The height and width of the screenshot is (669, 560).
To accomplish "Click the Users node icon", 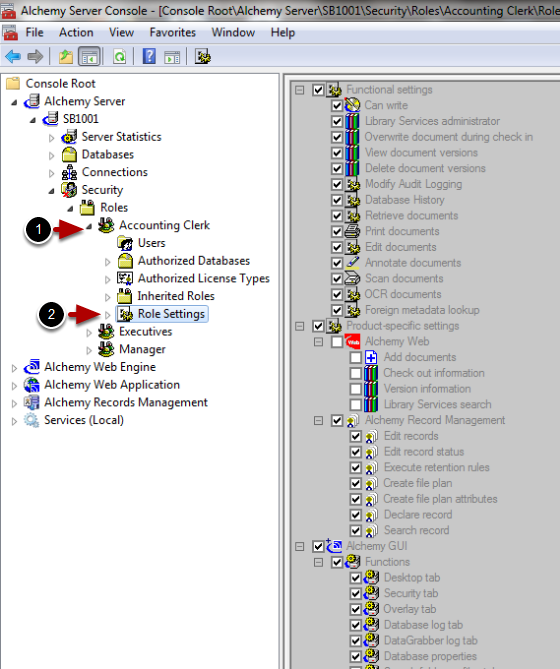I will coord(125,243).
